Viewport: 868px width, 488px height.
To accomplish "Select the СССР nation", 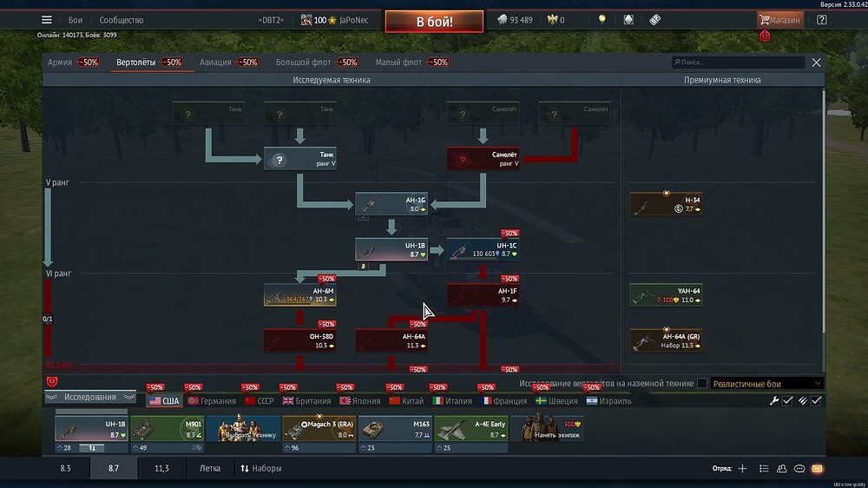I will (259, 400).
